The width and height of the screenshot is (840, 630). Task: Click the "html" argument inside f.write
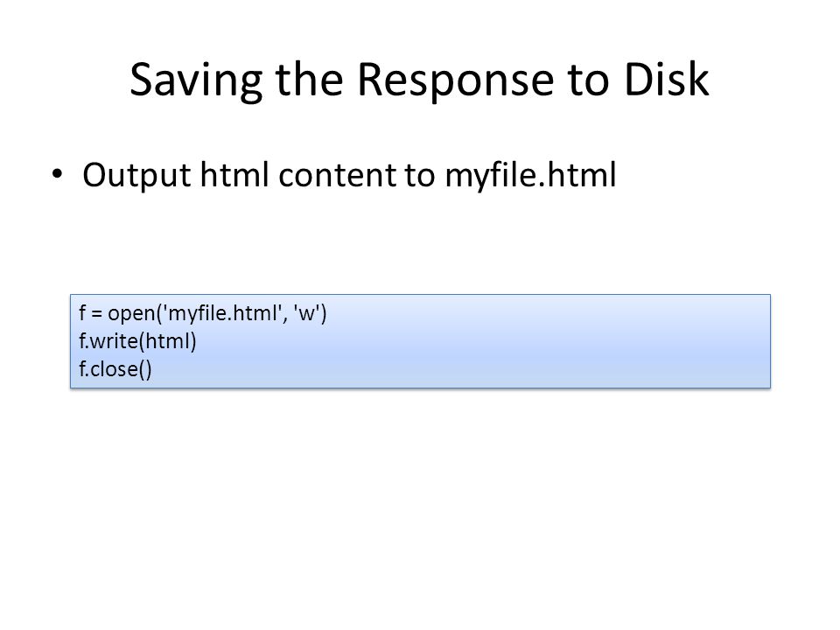coord(166,340)
